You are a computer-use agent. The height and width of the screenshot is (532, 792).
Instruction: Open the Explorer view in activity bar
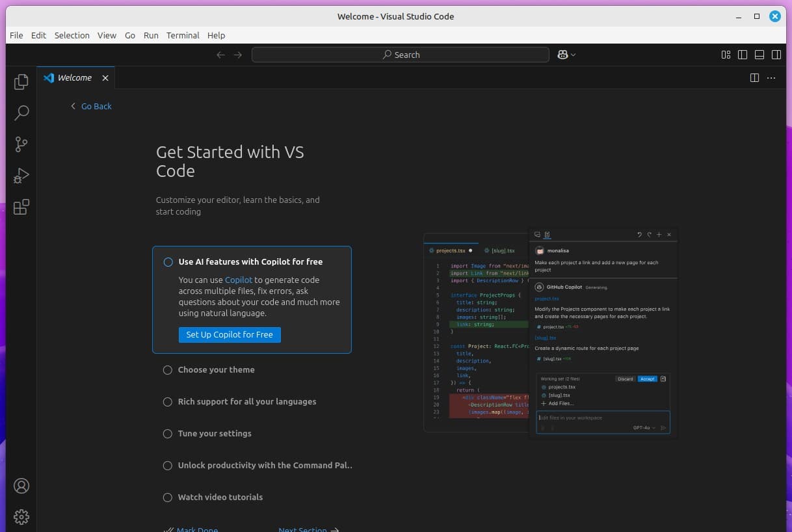click(21, 82)
